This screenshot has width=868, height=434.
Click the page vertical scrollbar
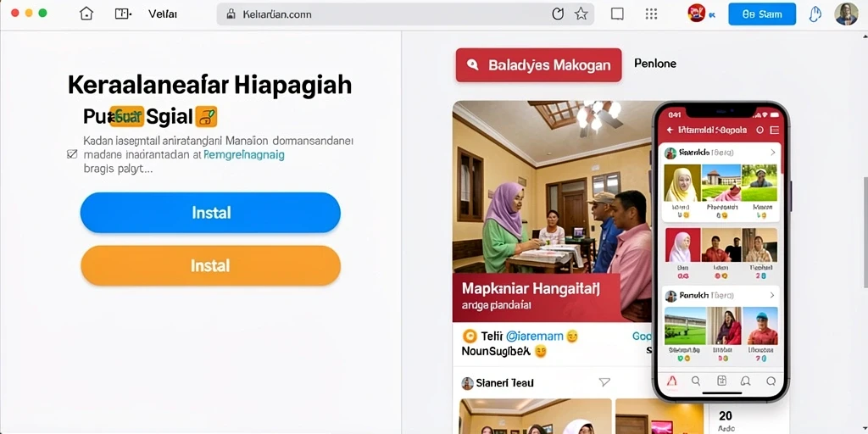point(865,232)
